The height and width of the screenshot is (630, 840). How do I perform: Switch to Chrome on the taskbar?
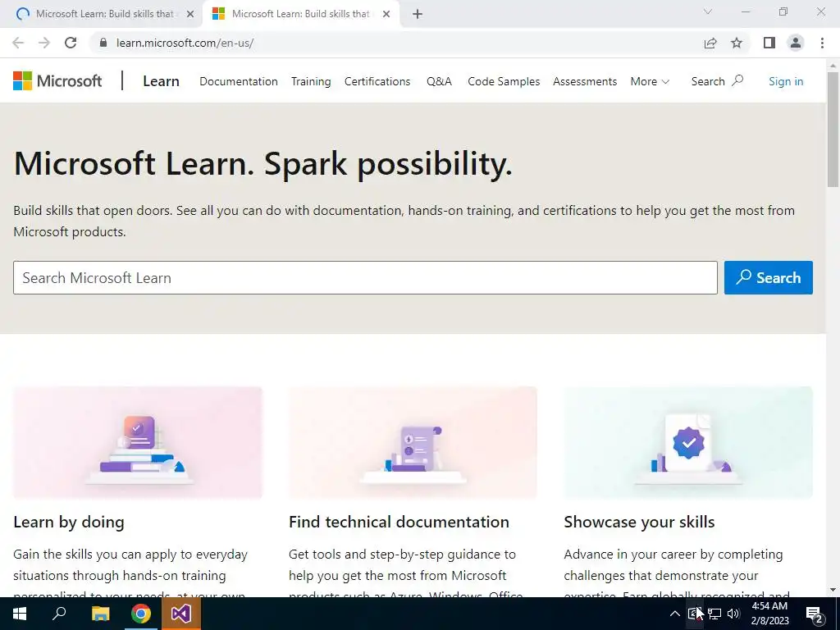click(140, 614)
